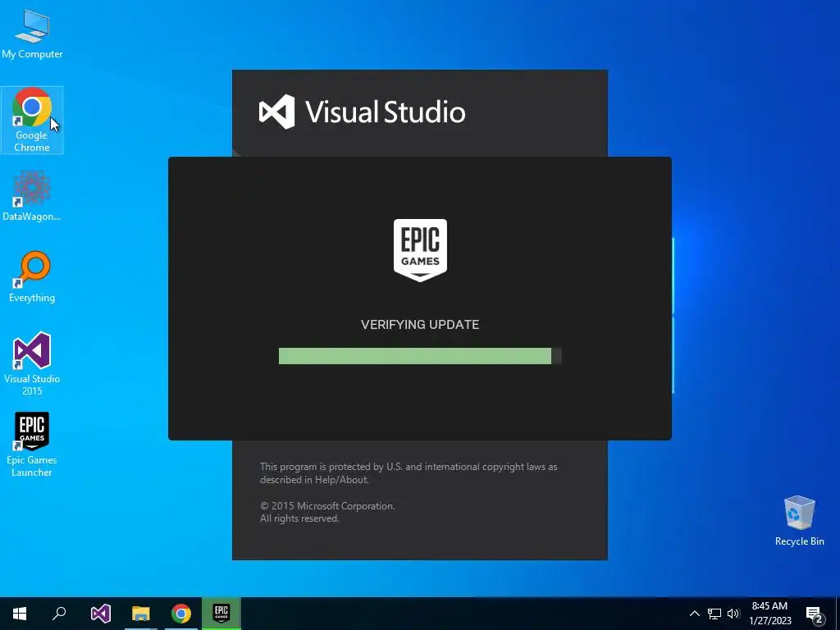Image resolution: width=840 pixels, height=630 pixels.
Task: Select the DataWagon desktop shortcut
Action: (32, 196)
